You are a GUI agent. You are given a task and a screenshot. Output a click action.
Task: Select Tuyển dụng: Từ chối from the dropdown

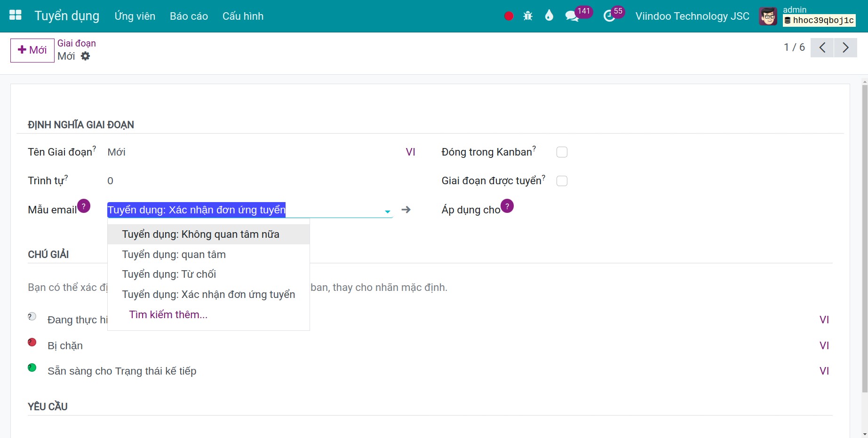click(169, 274)
